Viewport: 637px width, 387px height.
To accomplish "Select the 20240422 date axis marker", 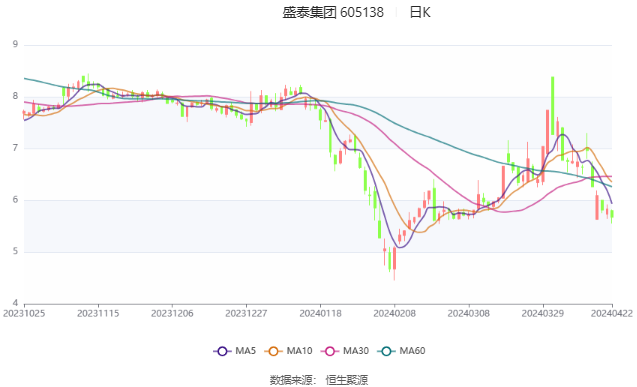I will pyautogui.click(x=612, y=313).
